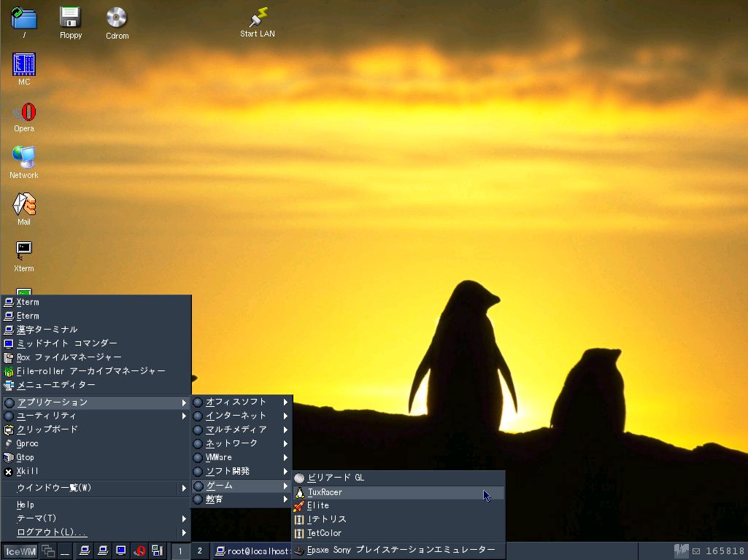Switch to workspace 1
This screenshot has height=560, width=748.
coord(180,551)
